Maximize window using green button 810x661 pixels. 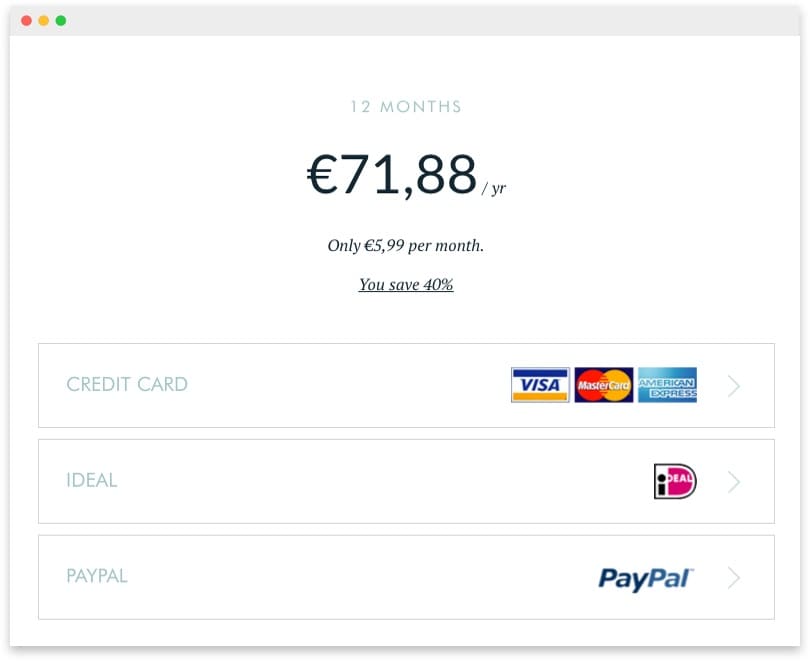[61, 20]
